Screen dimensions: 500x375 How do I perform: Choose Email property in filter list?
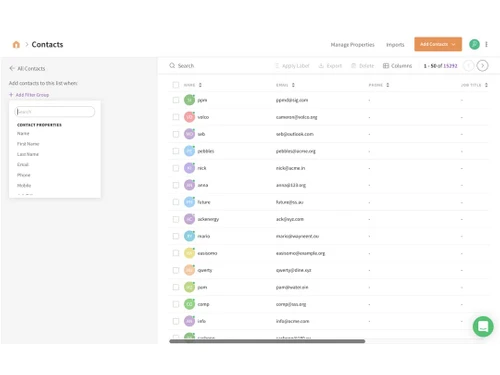point(23,164)
